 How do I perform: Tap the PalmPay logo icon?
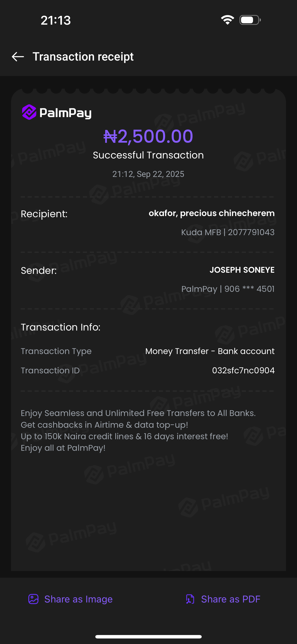tap(29, 112)
